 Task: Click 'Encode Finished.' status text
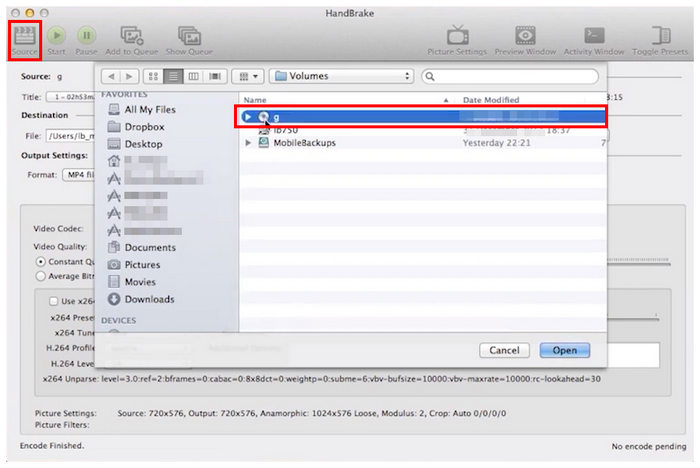[x=52, y=446]
